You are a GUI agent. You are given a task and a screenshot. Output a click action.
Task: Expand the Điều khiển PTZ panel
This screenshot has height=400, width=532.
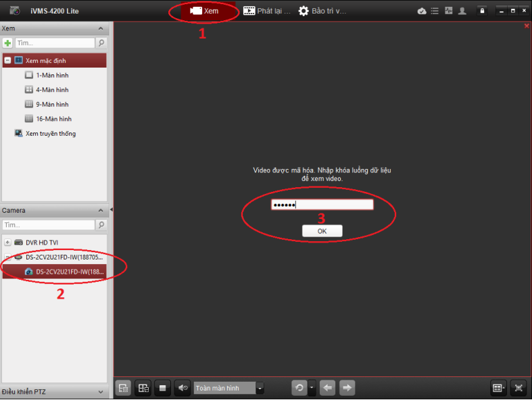tap(101, 392)
